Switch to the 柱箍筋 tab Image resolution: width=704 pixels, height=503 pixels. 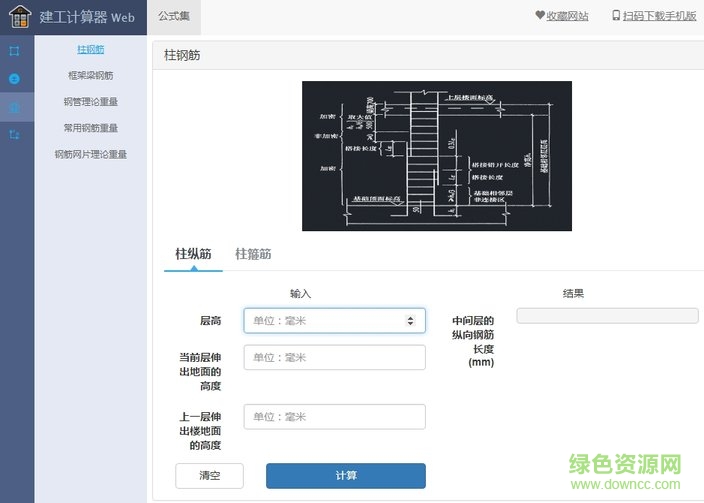tap(253, 254)
